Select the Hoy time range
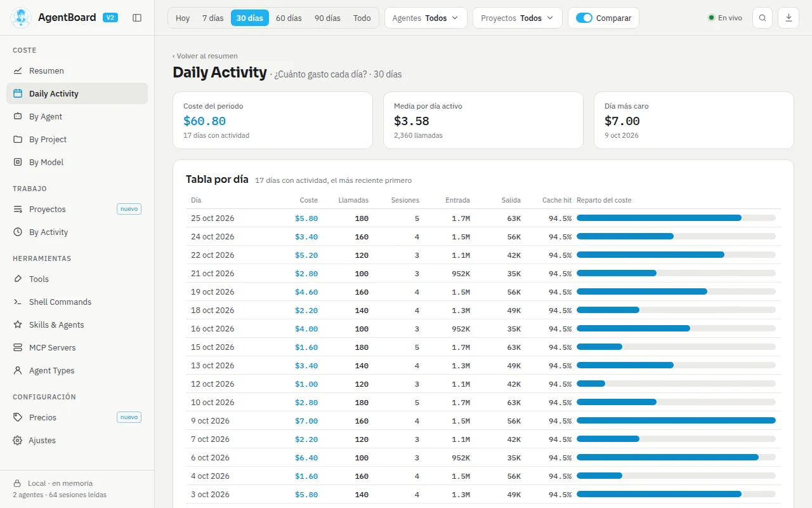Screen dimensions: 812x508 183,18
